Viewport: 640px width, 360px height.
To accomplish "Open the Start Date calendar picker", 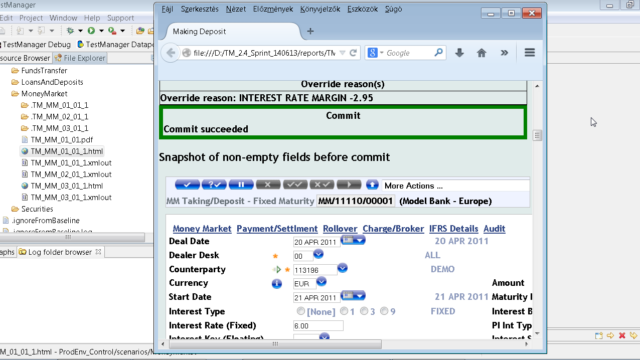I will pos(353,296).
